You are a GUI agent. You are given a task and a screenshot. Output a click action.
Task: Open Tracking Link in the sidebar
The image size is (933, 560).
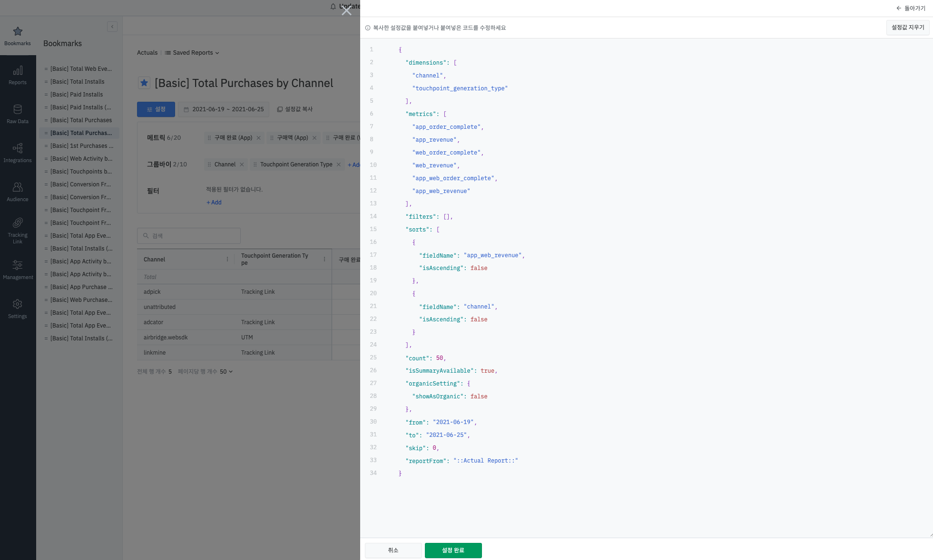18,231
